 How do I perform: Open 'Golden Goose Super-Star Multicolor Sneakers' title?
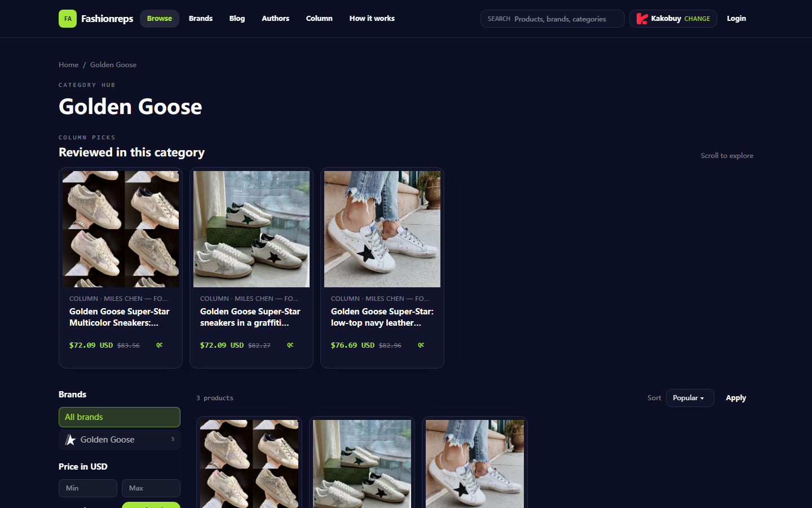tap(120, 317)
